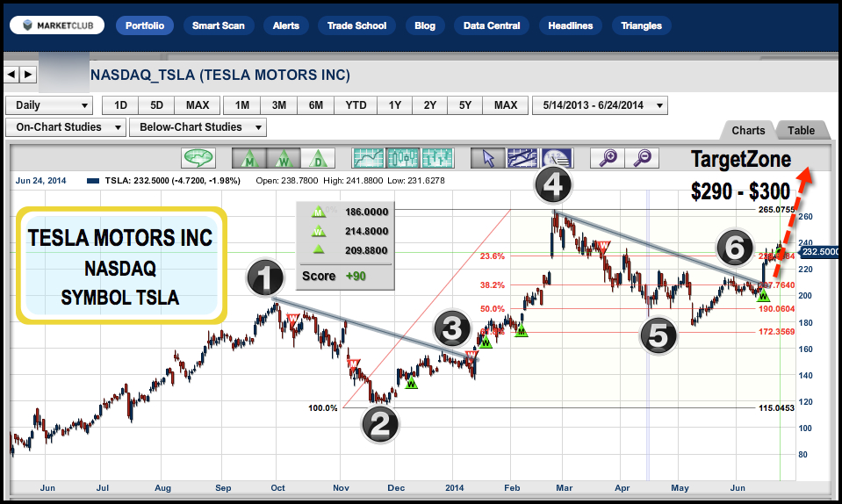Click the red triangle in early October
Screen dimensions: 842x504
[x=292, y=320]
